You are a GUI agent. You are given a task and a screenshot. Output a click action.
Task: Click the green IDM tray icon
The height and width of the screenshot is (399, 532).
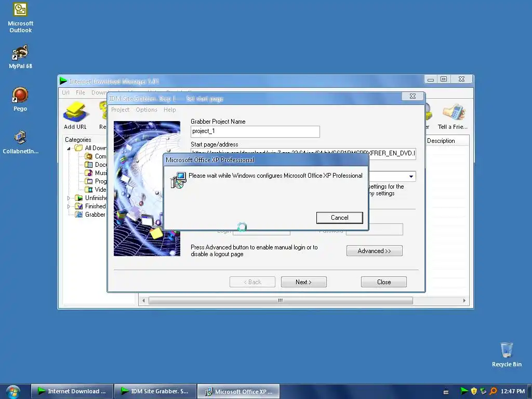point(464,391)
